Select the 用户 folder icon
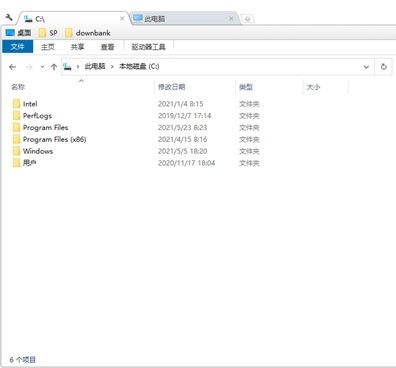The width and height of the screenshot is (396, 368). (x=16, y=163)
